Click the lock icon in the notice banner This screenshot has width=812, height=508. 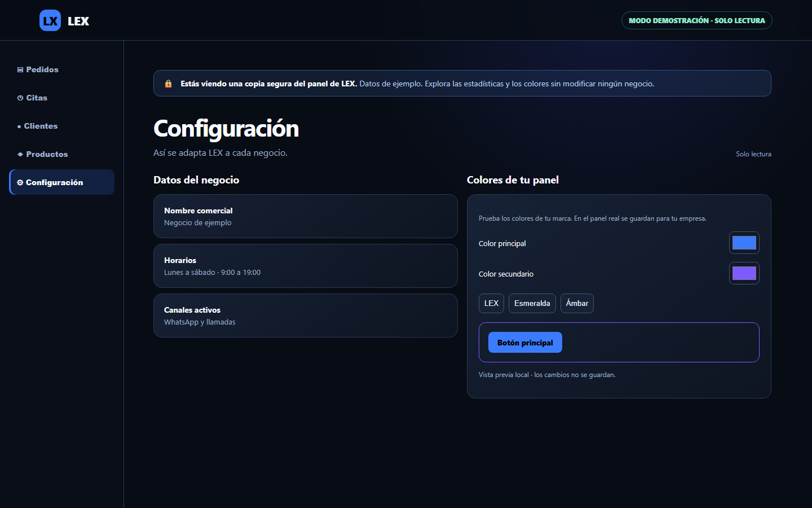click(x=168, y=84)
